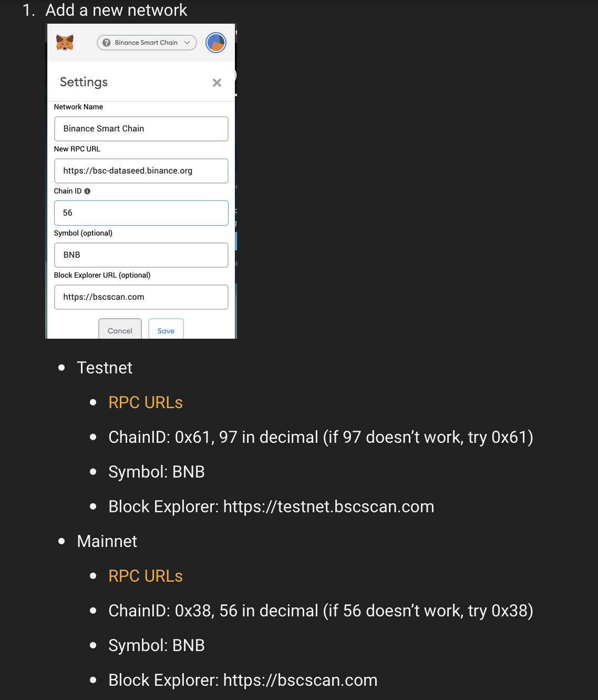Click into the New RPC URL field
The image size is (598, 700).
pyautogui.click(x=141, y=171)
